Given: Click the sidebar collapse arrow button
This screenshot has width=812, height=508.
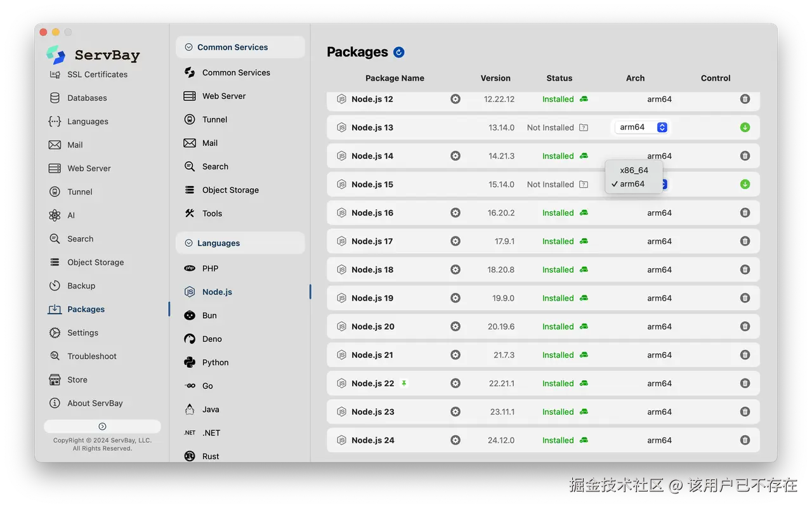Looking at the screenshot, I should (x=102, y=426).
